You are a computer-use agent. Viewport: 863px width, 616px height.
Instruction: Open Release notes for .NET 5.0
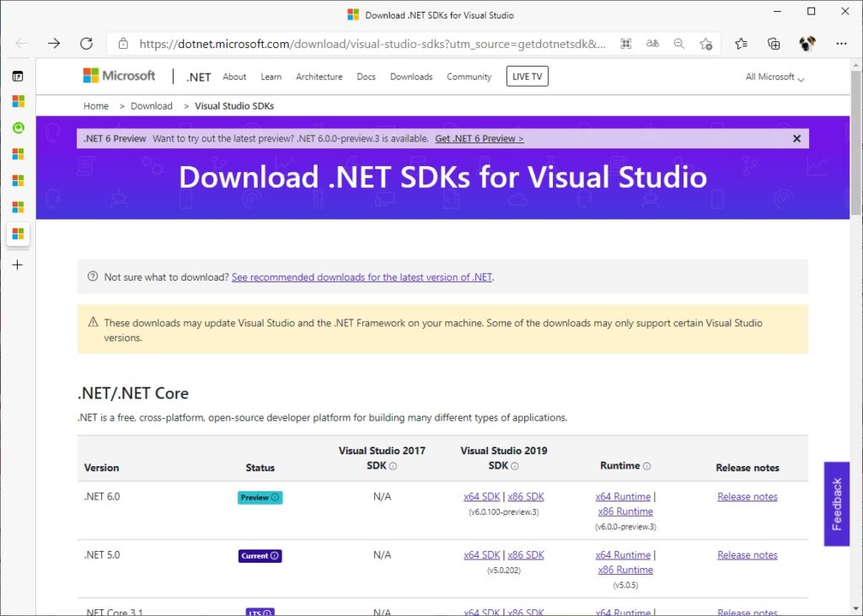[748, 554]
